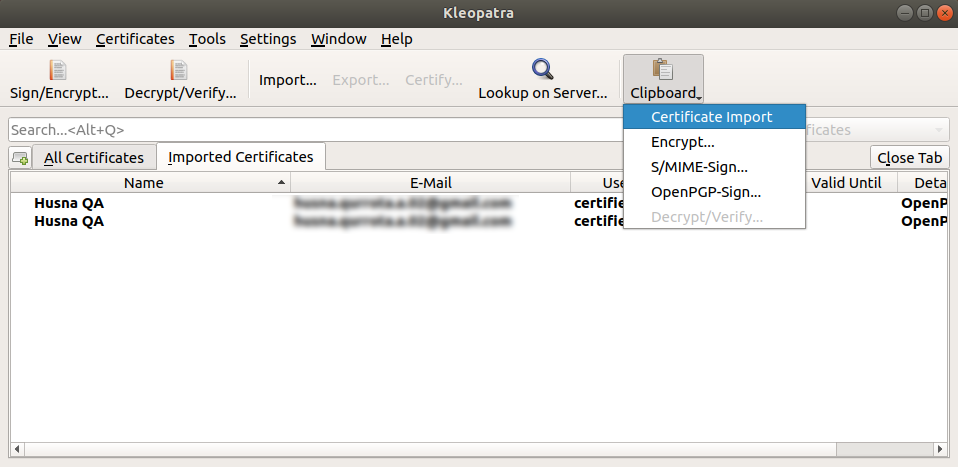Focus the Search certificates field
Image resolution: width=958 pixels, height=467 pixels.
[315, 130]
